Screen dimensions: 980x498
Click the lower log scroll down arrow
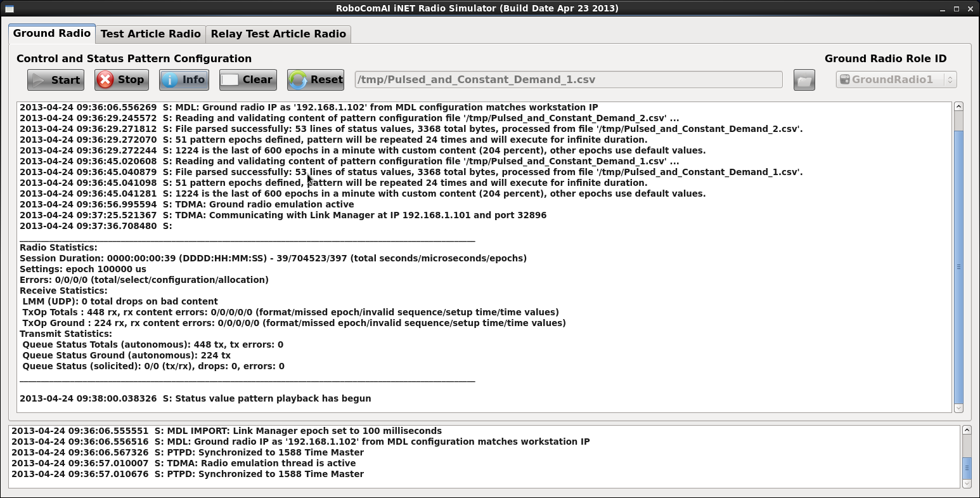pyautogui.click(x=967, y=483)
